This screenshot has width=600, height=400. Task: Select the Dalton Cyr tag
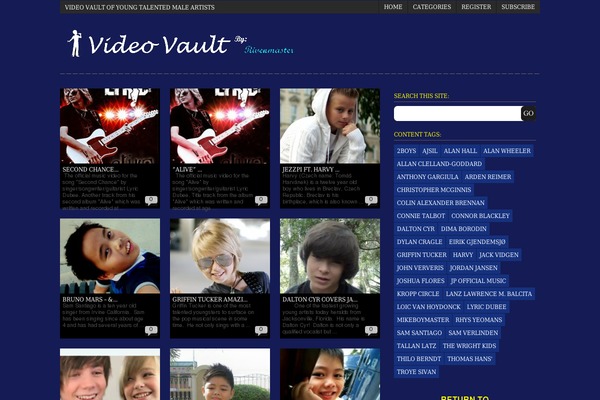click(x=416, y=229)
